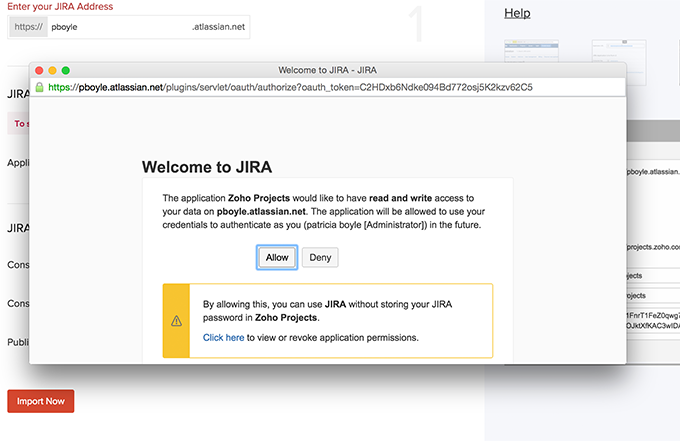
Task: Click the .atlassian.net domain suffix
Action: tap(218, 27)
